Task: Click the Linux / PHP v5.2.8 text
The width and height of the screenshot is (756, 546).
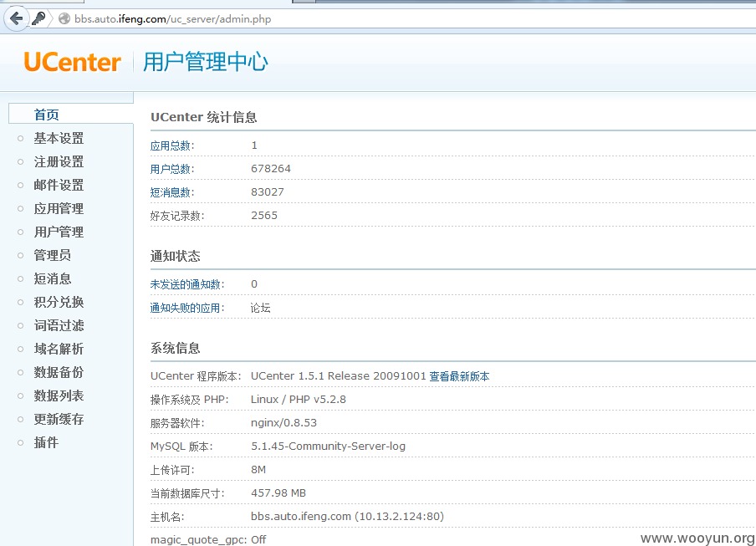Action: 299,400
